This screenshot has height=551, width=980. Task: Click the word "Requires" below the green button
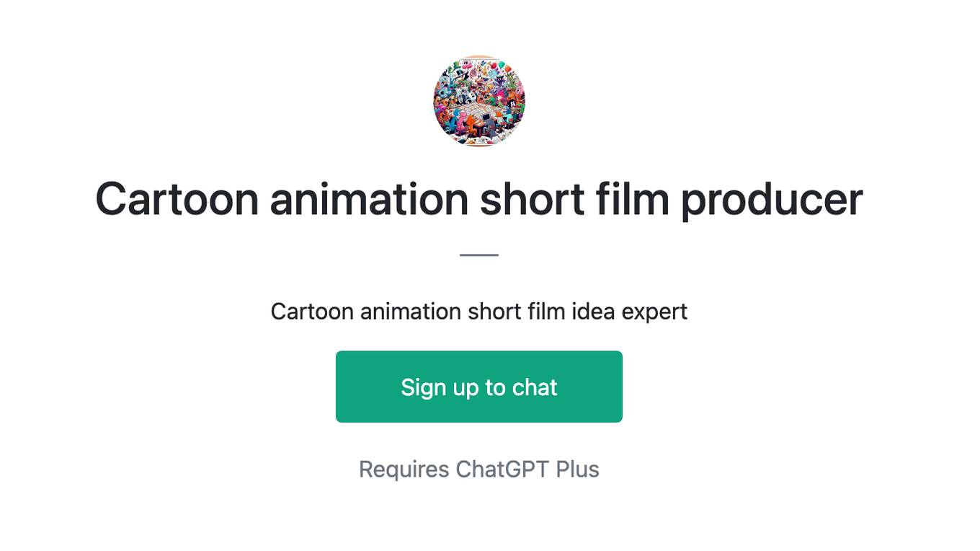point(404,470)
